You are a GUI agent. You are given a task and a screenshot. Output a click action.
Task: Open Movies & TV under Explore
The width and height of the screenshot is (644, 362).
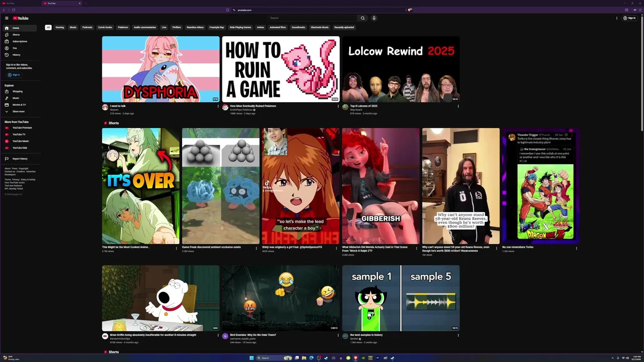[19, 105]
